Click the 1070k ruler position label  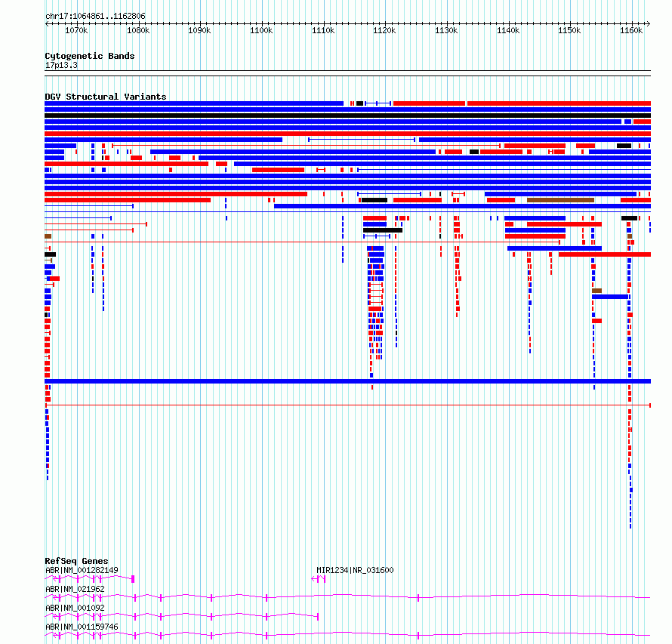pyautogui.click(x=76, y=30)
